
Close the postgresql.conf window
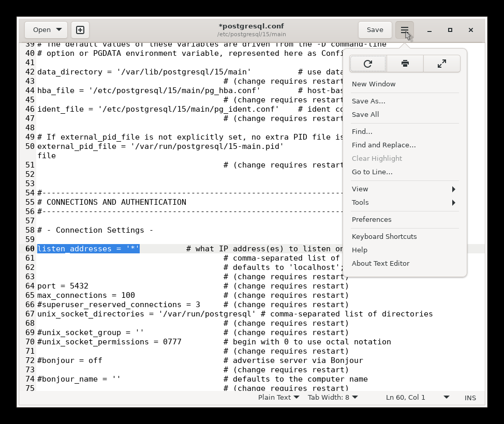click(x=471, y=30)
